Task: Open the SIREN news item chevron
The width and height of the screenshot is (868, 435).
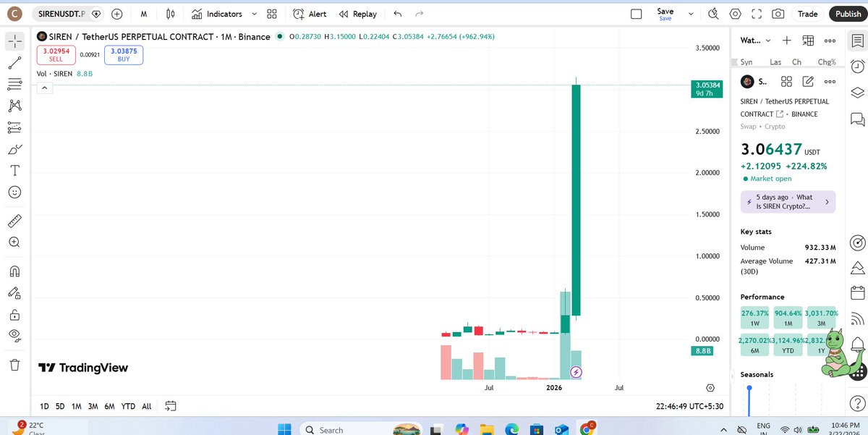Action: pos(827,202)
